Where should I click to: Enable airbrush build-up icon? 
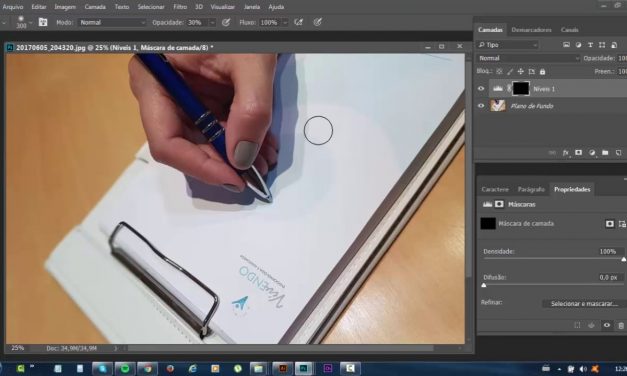pos(299,22)
